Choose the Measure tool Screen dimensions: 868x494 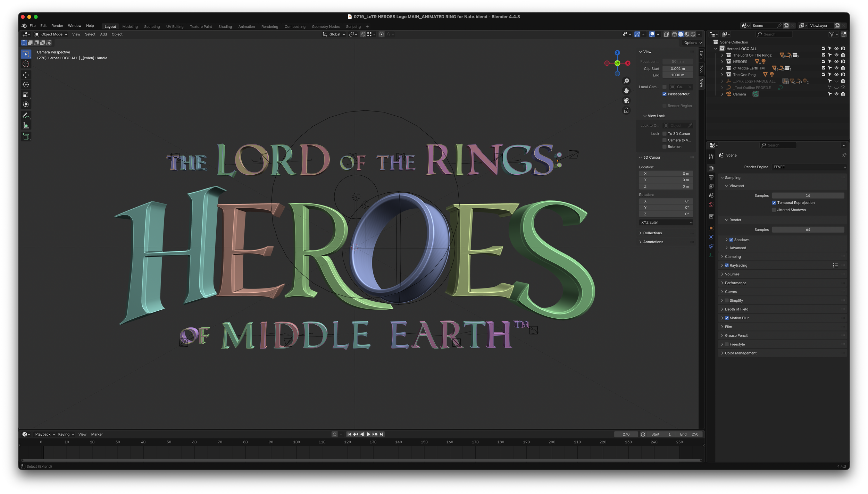(x=26, y=125)
